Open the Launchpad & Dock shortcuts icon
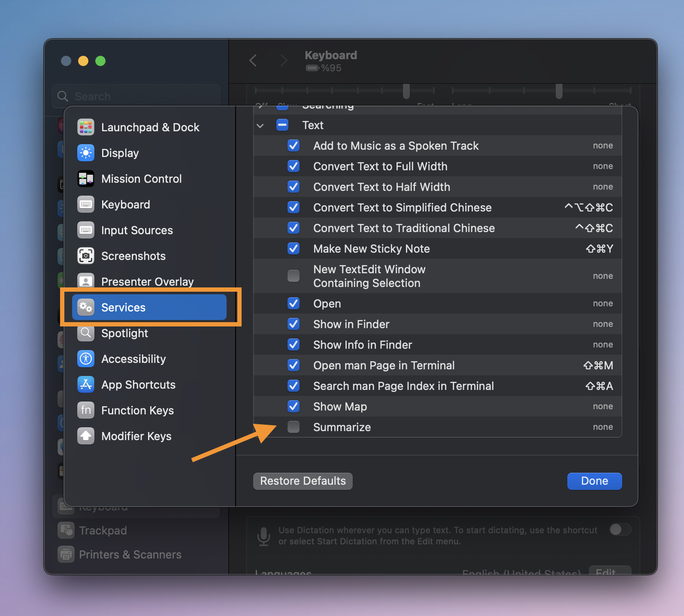The height and width of the screenshot is (616, 684). [x=86, y=127]
